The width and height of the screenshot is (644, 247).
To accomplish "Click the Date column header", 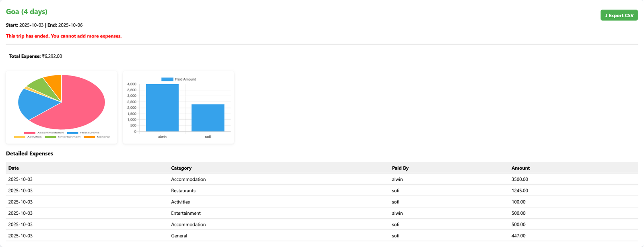I will [x=14, y=168].
